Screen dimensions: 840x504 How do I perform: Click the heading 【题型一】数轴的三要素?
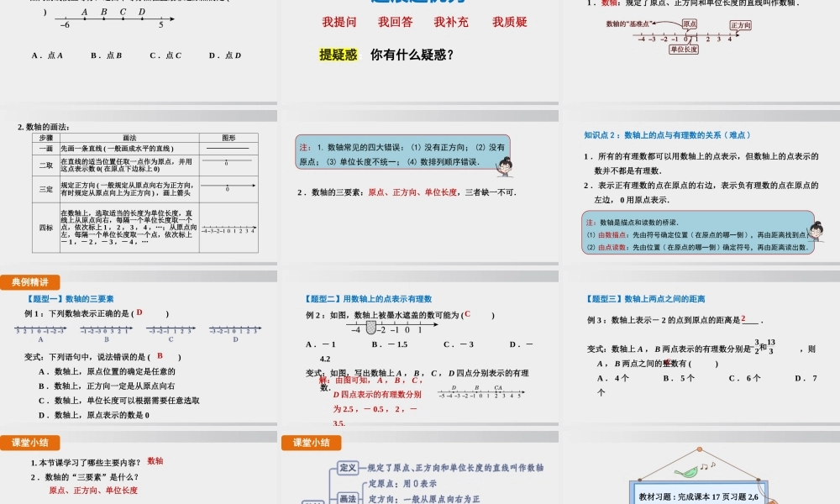[70, 299]
